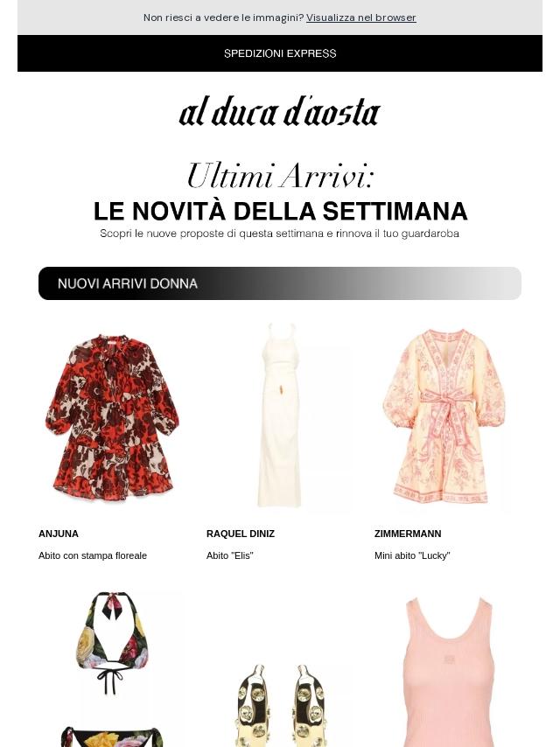This screenshot has height=747, width=560.
Task: View the red floral Anjuna dress image
Action: (111, 417)
